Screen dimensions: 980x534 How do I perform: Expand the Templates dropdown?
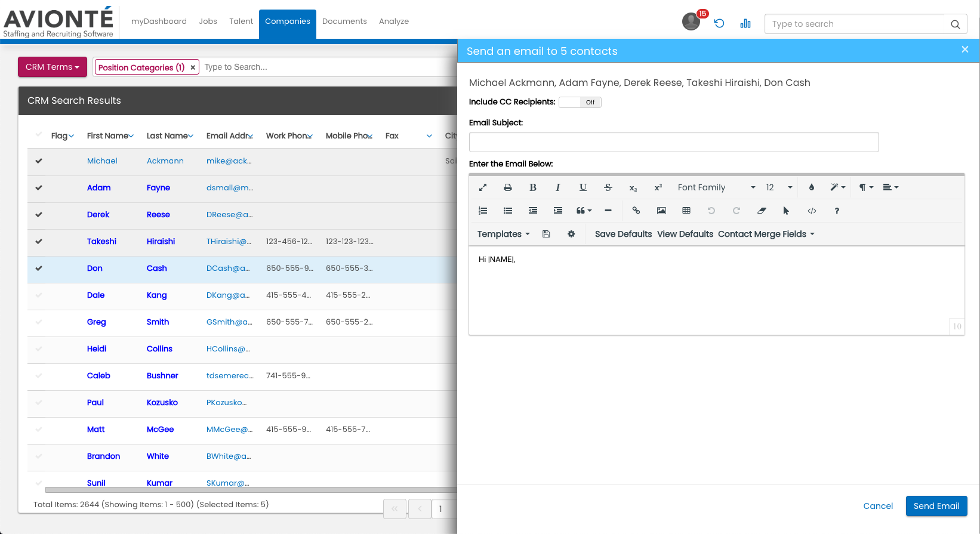pyautogui.click(x=503, y=234)
